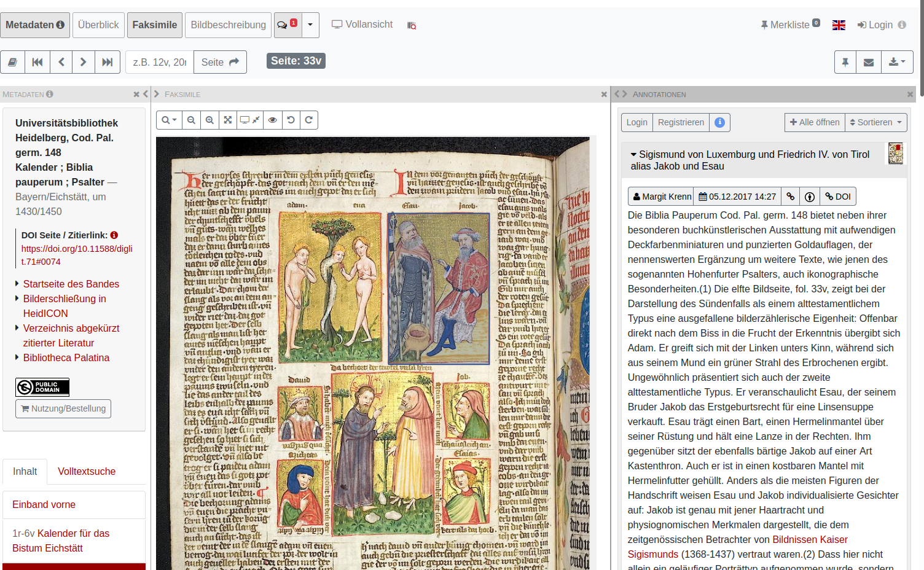Open the DOI citation link
924x570 pixels.
click(x=77, y=255)
